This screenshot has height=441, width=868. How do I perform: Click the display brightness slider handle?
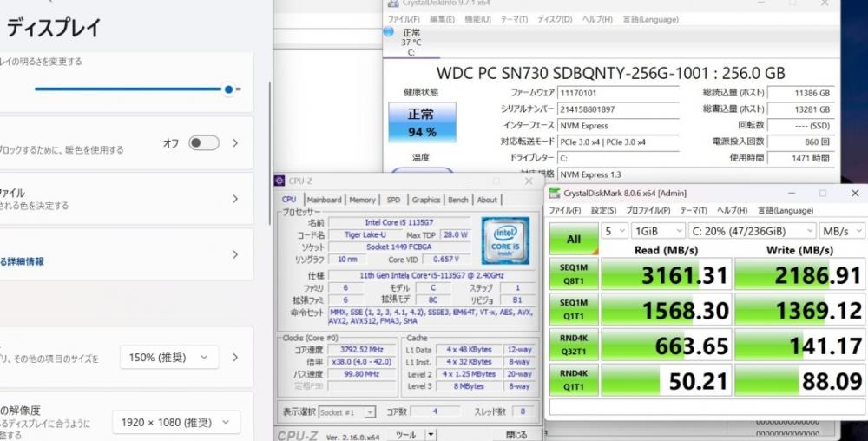(x=228, y=89)
